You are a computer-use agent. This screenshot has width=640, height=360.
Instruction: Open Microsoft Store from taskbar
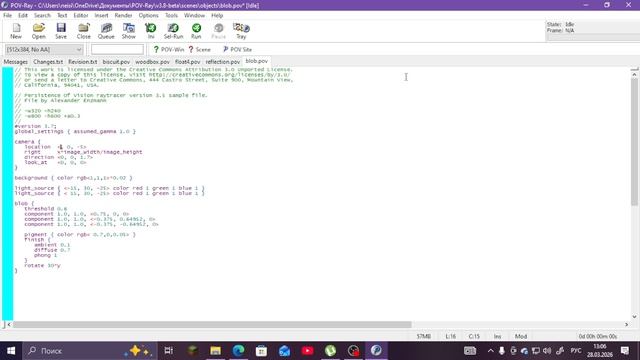pos(261,351)
